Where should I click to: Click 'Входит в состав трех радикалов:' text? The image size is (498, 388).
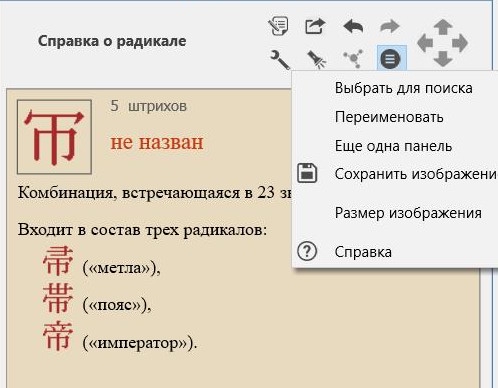coord(142,230)
